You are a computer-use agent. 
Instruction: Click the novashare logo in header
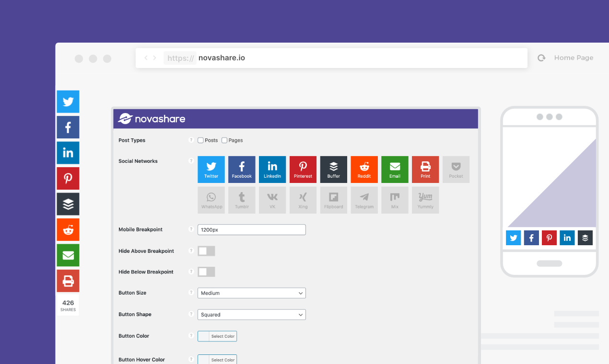click(152, 119)
